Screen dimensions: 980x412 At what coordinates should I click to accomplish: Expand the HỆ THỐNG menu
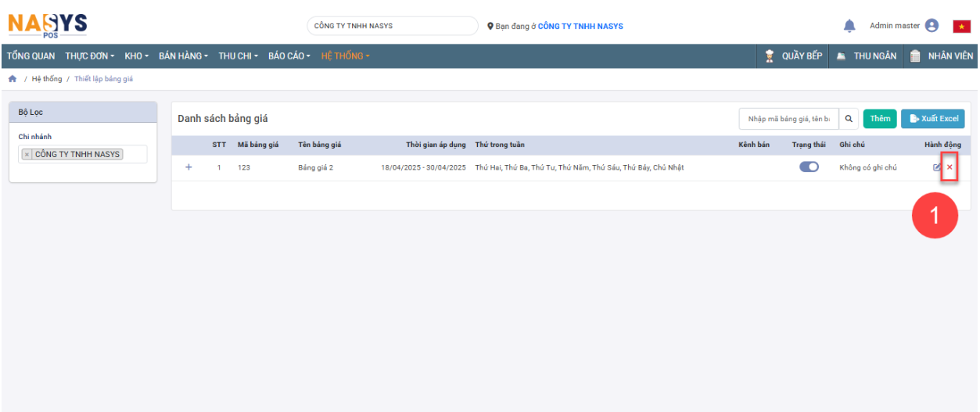[x=345, y=56]
